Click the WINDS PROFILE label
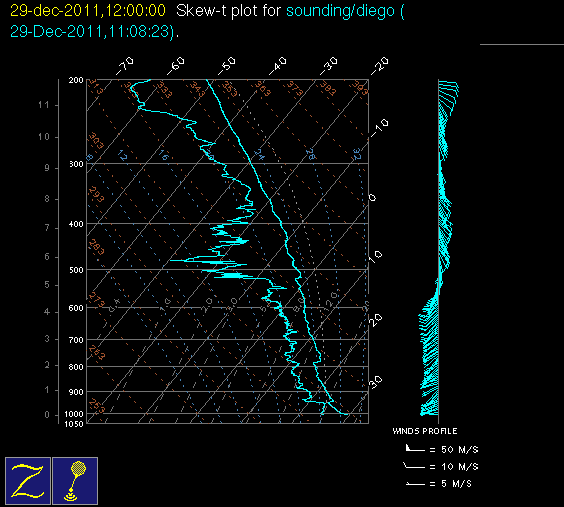 (425, 431)
